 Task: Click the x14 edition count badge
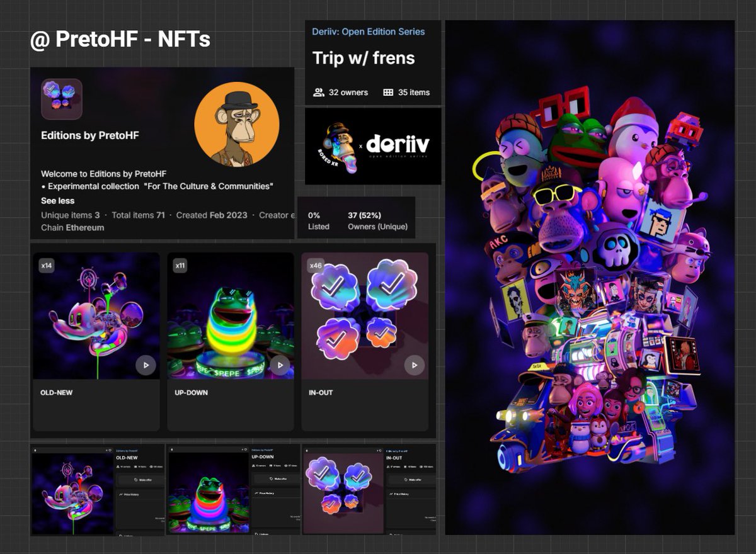(x=47, y=266)
